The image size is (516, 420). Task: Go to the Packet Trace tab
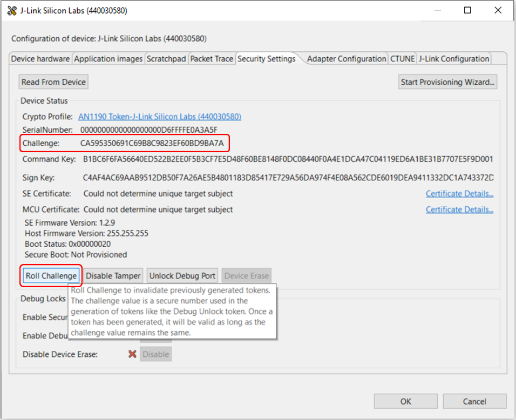212,59
